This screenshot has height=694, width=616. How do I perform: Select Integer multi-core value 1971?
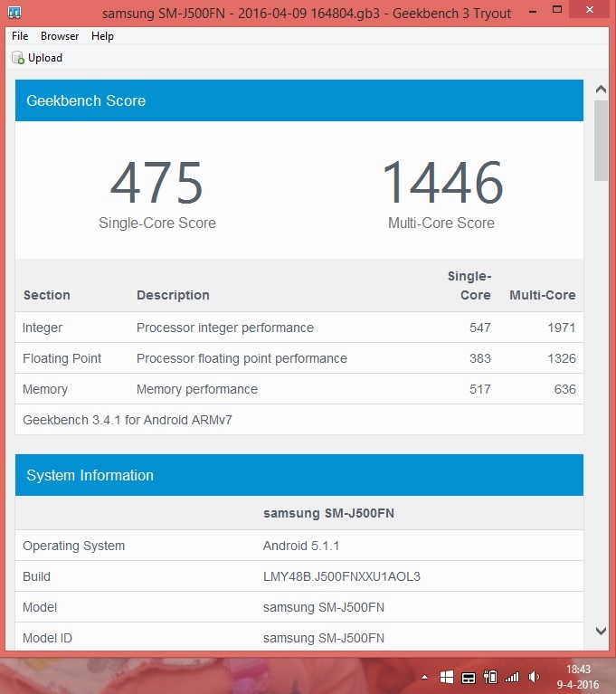[562, 328]
